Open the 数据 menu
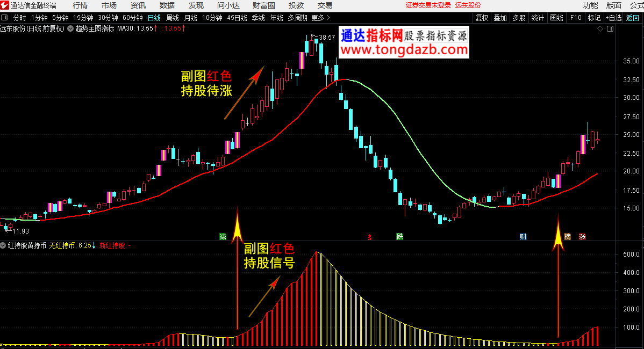Screen dimensions: 644x349 [x=167, y=5]
